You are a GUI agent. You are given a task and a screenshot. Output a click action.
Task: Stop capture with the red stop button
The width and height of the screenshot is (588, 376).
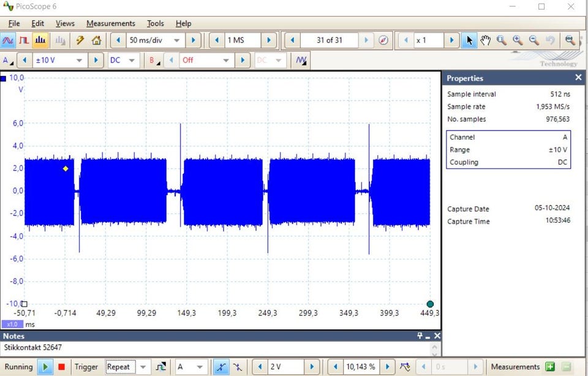[61, 367]
